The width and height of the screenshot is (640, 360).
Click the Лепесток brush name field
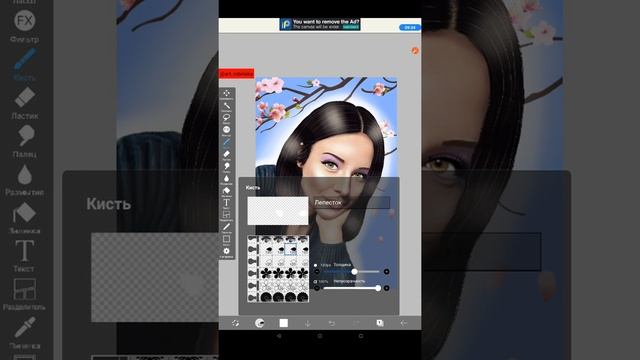[352, 202]
